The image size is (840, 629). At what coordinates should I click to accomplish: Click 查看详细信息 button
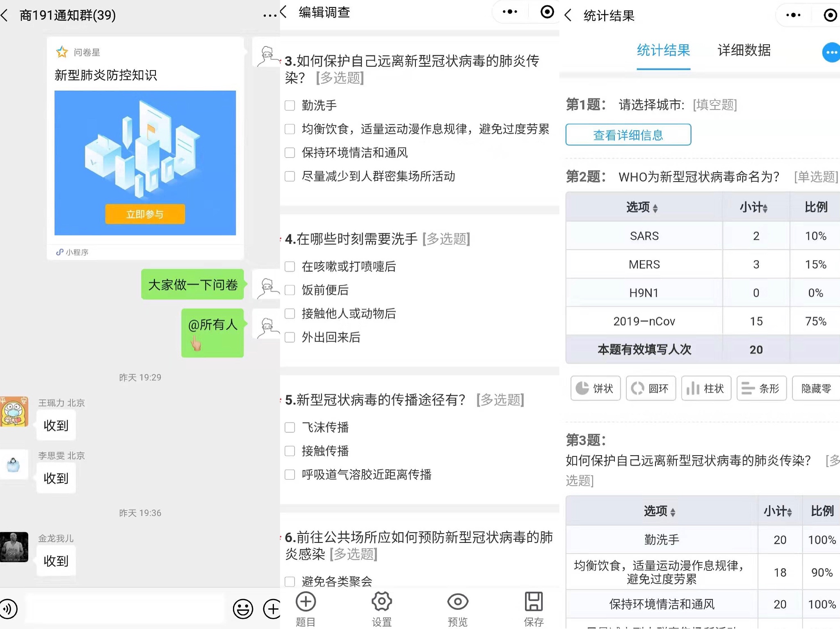628,135
